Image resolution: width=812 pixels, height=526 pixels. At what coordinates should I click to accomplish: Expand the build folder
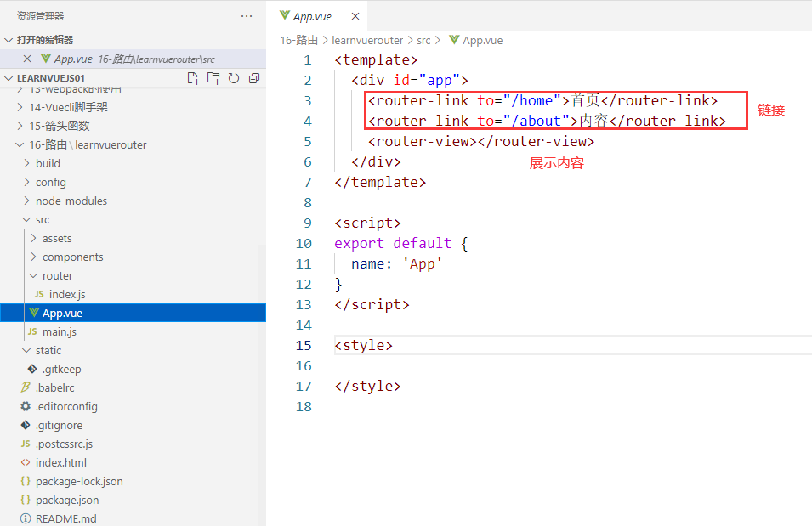pyautogui.click(x=26, y=163)
